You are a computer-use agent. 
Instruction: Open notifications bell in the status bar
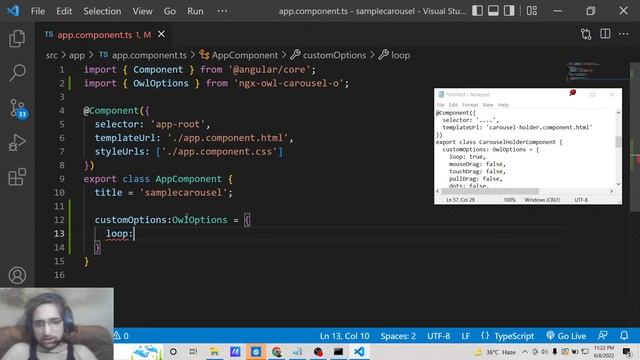tap(624, 336)
